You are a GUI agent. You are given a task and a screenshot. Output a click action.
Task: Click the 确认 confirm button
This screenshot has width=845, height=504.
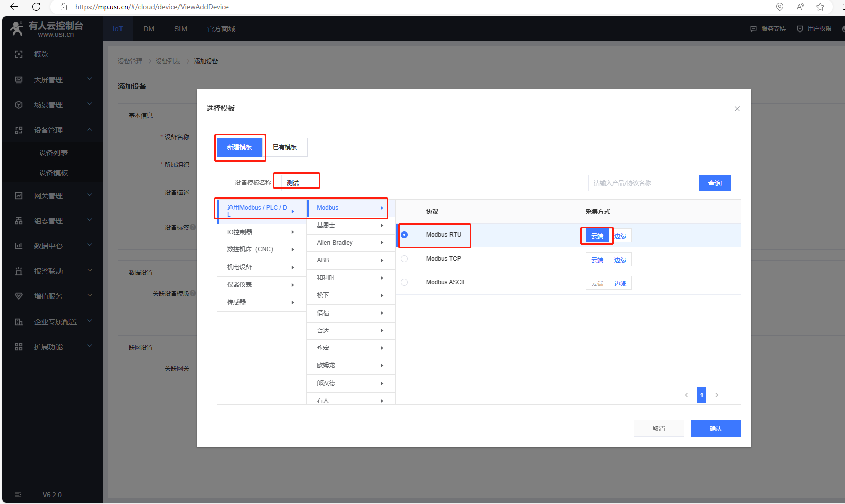coord(715,428)
